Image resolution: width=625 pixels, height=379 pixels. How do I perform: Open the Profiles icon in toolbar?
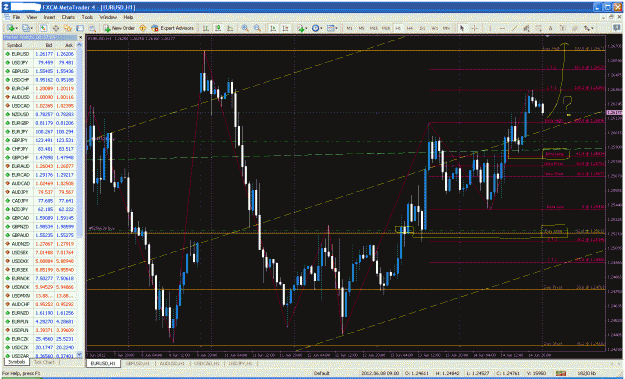(27, 28)
